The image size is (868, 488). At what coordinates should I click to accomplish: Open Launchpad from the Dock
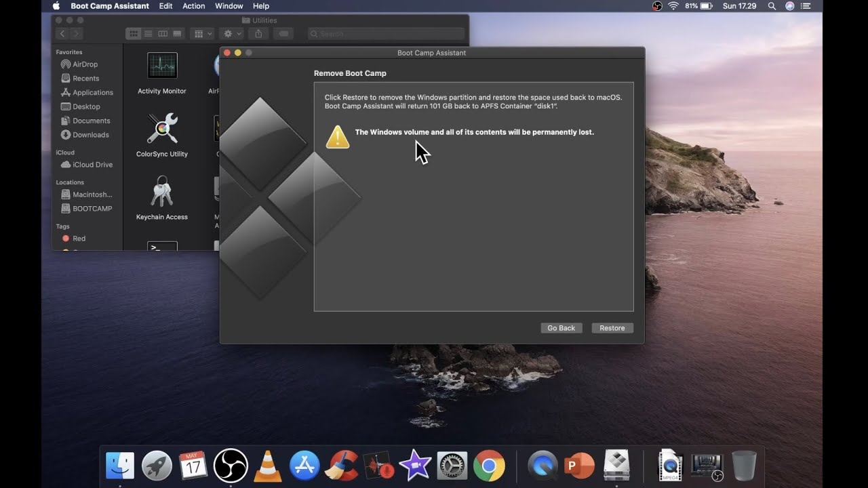(x=157, y=466)
